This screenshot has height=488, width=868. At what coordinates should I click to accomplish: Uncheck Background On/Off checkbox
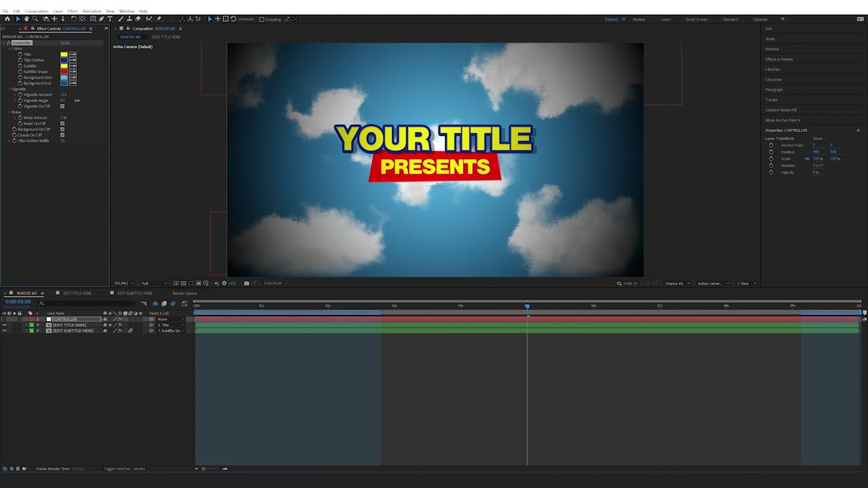click(x=62, y=129)
